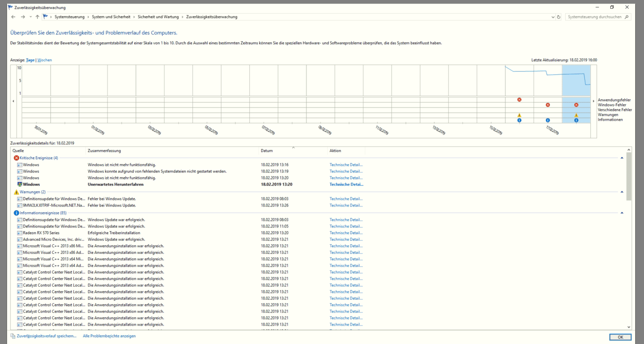Open Systemsteuerung breadcrumb
The height and width of the screenshot is (344, 644).
click(x=69, y=17)
